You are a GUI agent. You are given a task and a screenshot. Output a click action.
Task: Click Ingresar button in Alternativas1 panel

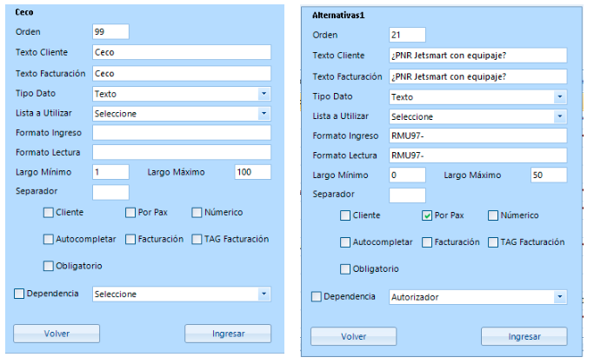pos(524,336)
